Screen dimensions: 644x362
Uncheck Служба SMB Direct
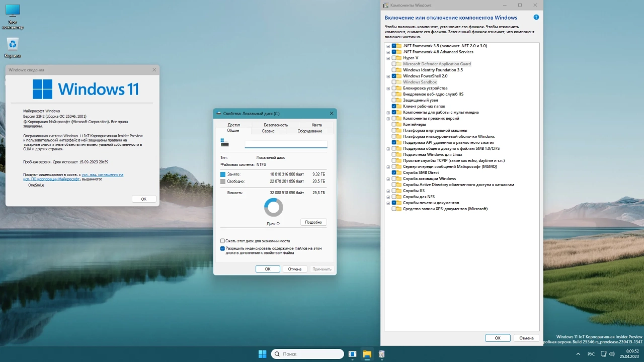pyautogui.click(x=393, y=172)
